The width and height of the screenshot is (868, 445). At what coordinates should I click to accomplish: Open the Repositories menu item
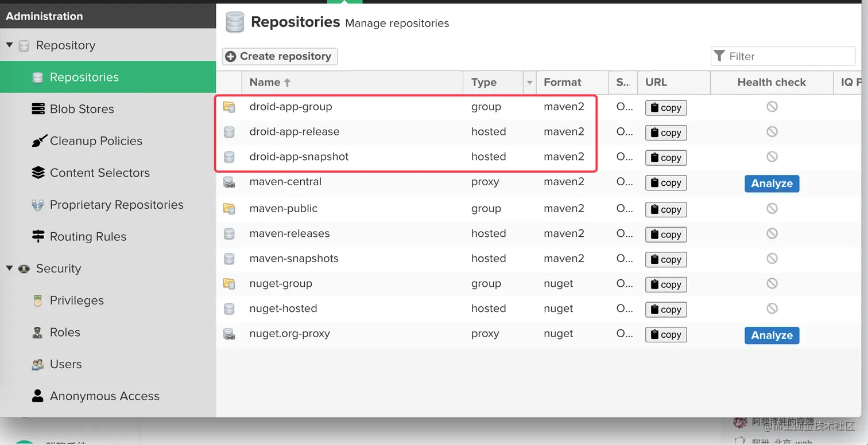point(84,77)
